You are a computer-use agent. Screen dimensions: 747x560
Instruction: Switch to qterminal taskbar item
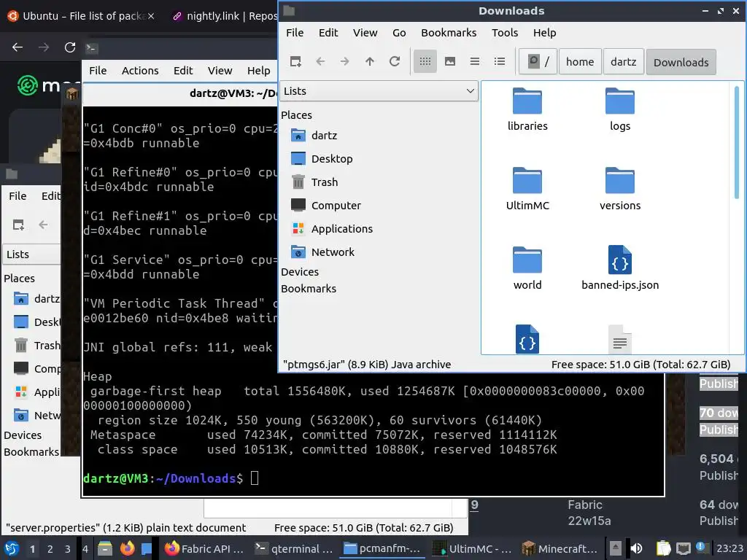tap(293, 548)
